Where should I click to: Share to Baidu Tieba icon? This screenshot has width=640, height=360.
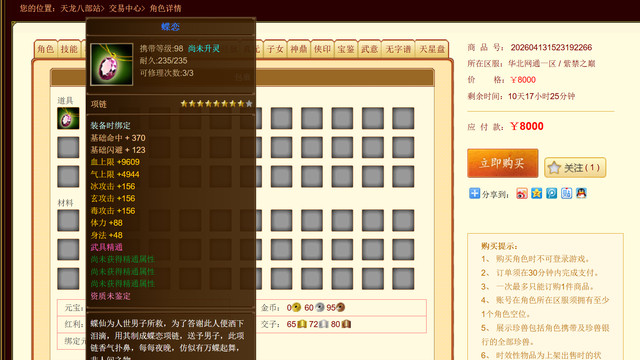coord(566,193)
